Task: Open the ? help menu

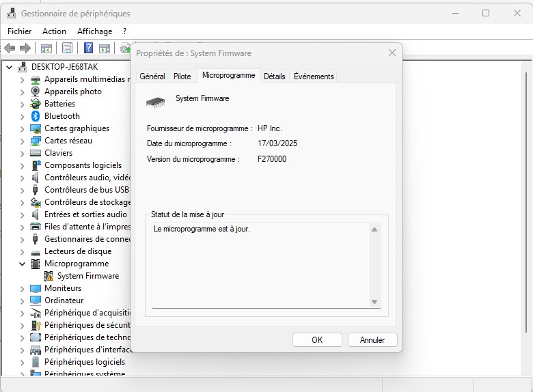Action: click(125, 31)
